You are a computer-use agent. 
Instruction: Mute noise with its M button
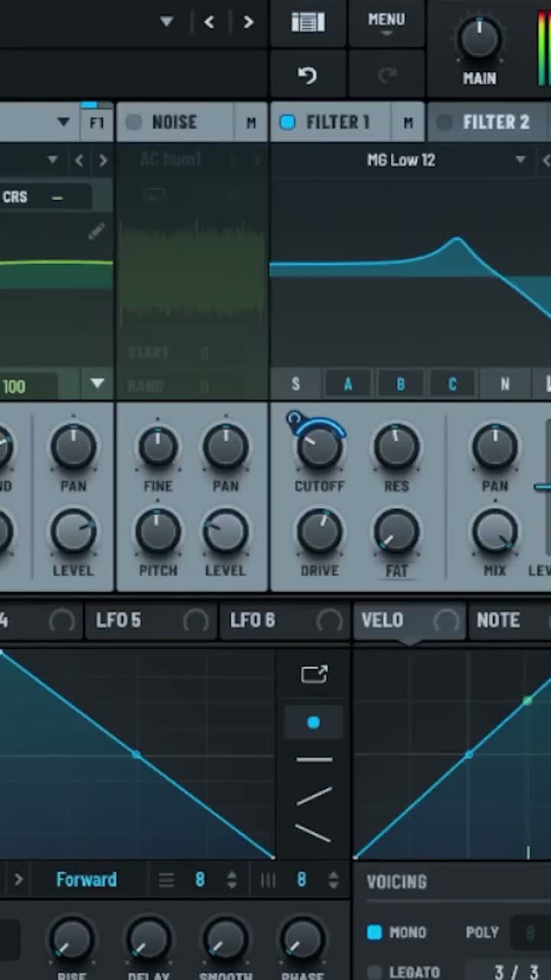pos(251,122)
